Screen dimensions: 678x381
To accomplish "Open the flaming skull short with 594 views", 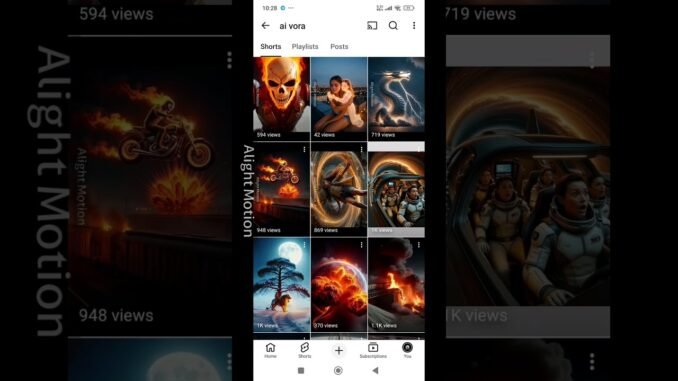I will click(281, 99).
